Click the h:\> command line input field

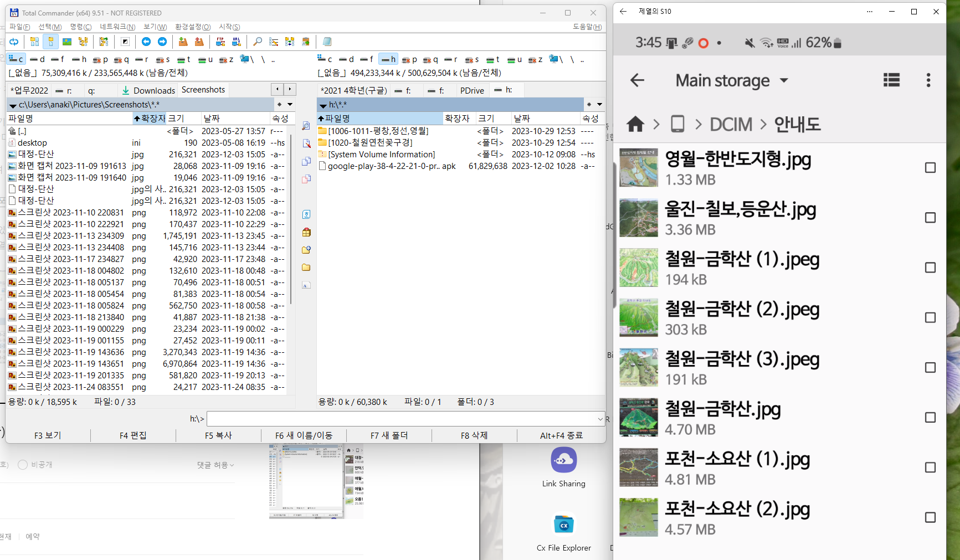click(x=402, y=419)
